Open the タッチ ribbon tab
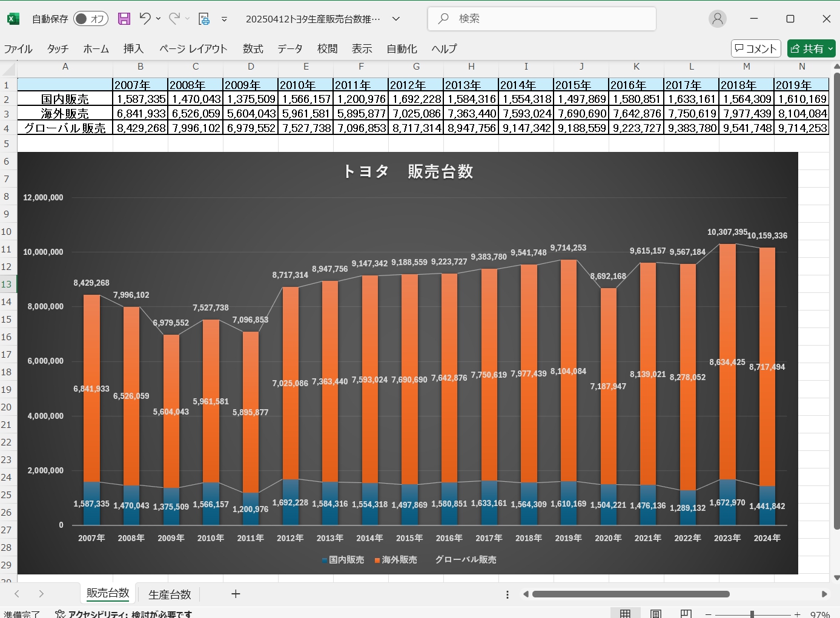 coord(58,49)
